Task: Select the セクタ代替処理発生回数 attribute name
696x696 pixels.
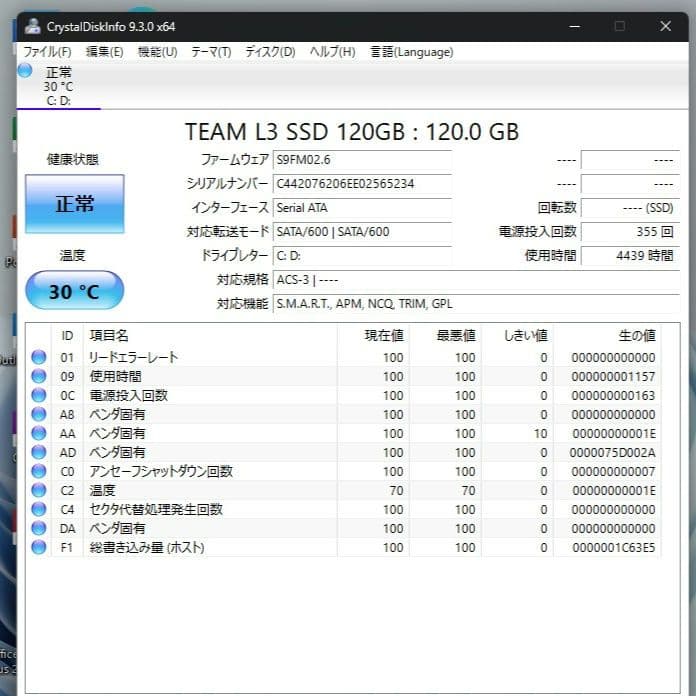Action: pos(156,510)
